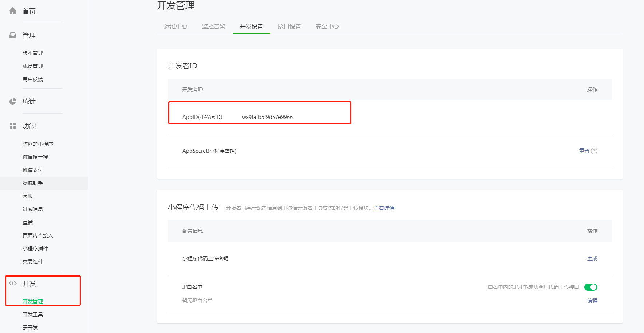Click the question mark help icon near 重置

click(x=594, y=151)
